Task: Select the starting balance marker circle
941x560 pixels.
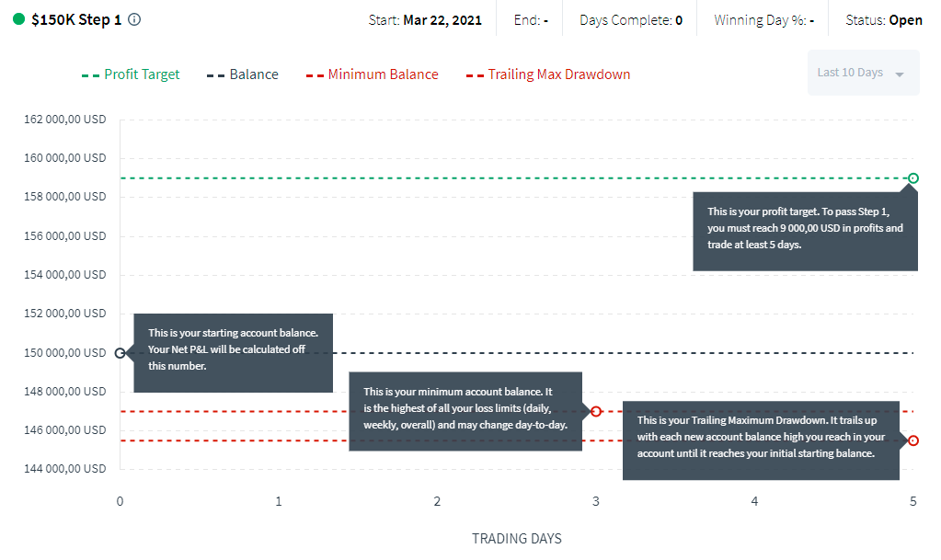Action: [x=120, y=353]
